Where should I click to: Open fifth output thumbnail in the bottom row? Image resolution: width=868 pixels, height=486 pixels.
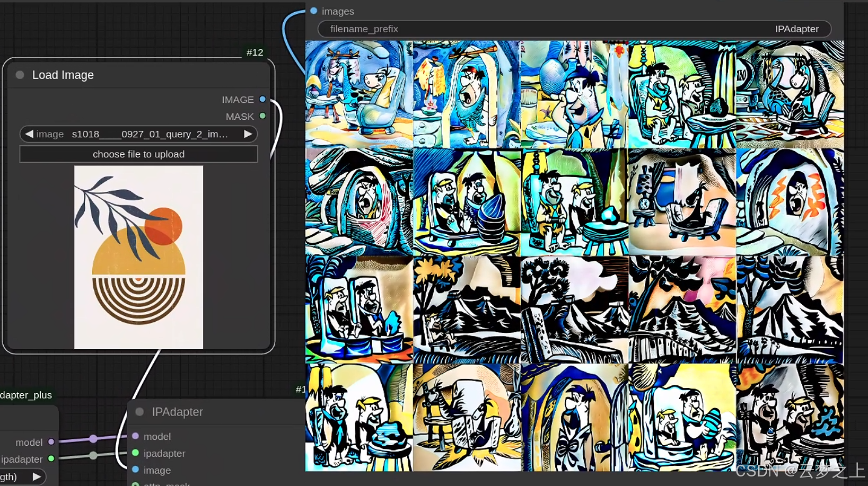790,417
